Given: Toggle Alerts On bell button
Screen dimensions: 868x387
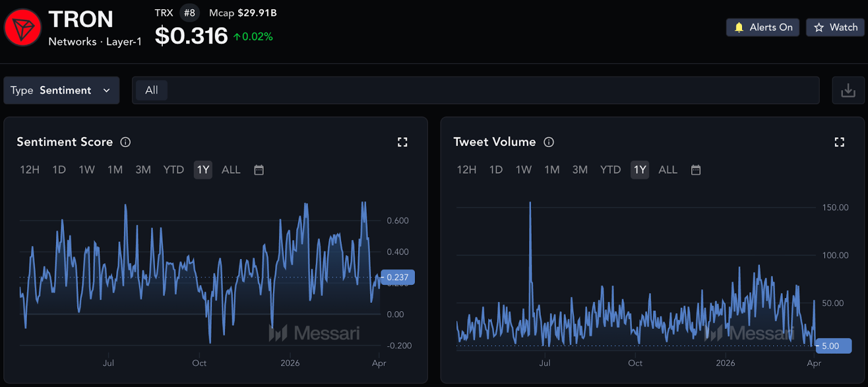Looking at the screenshot, I should (762, 27).
